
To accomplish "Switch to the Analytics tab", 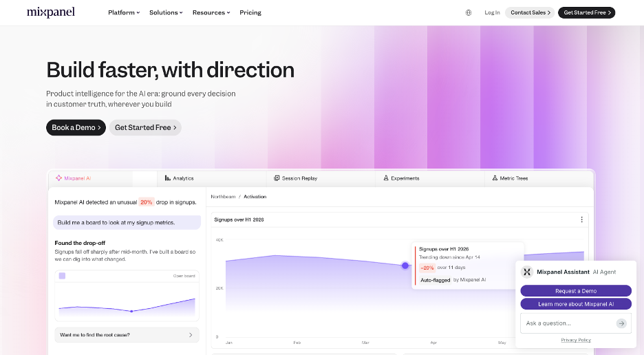I will click(x=211, y=178).
